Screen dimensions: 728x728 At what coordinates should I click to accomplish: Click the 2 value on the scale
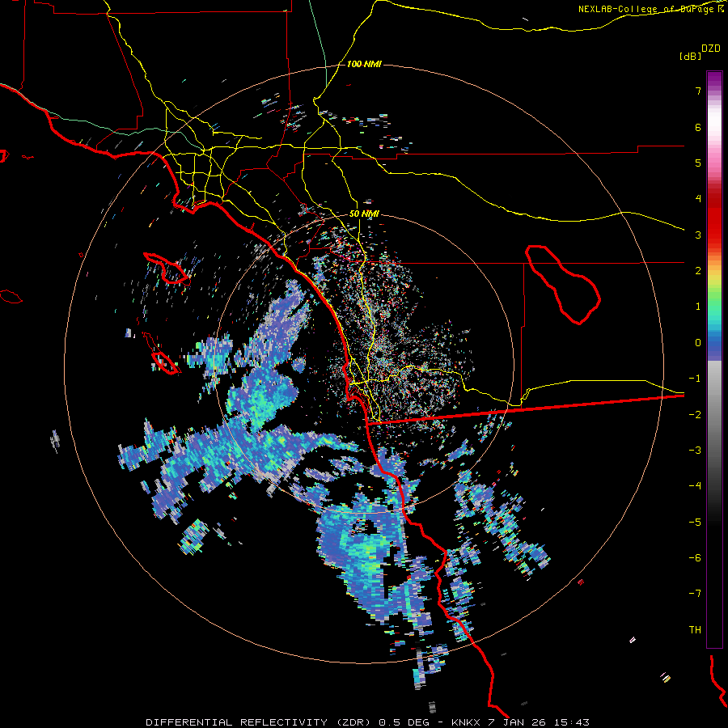(x=698, y=271)
